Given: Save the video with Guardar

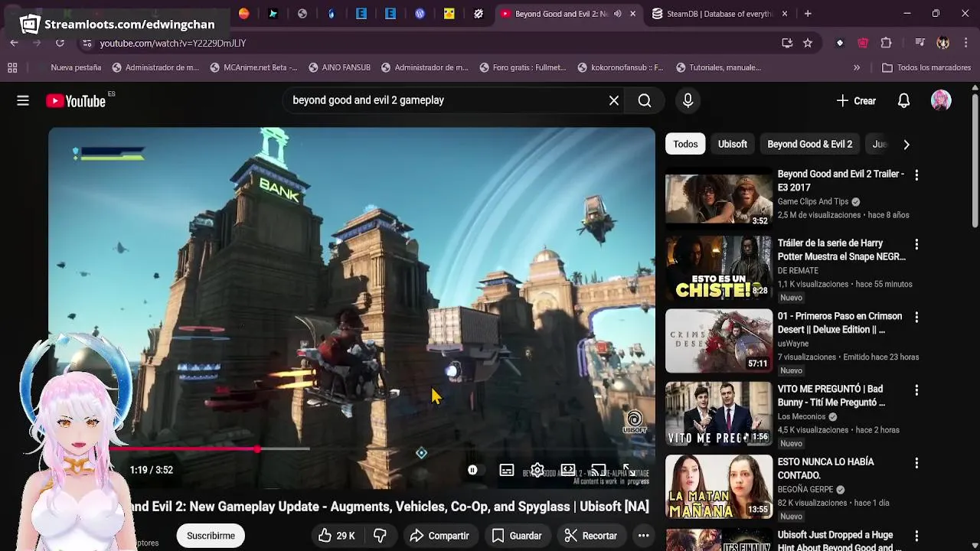Looking at the screenshot, I should (x=517, y=536).
